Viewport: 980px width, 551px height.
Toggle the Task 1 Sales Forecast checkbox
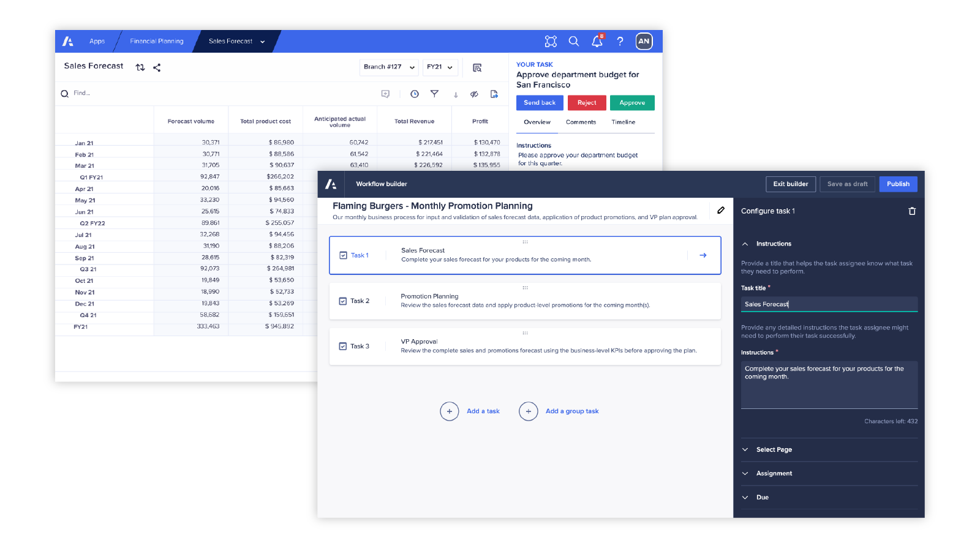click(x=344, y=255)
